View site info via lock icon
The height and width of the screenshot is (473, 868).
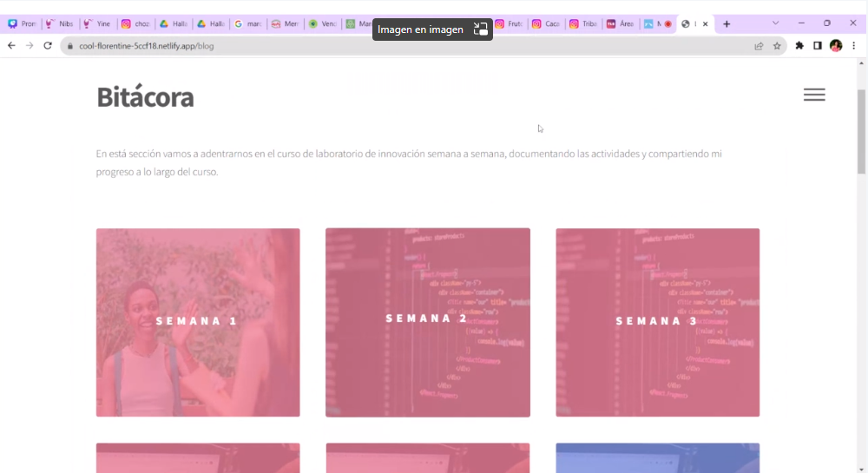click(x=69, y=46)
